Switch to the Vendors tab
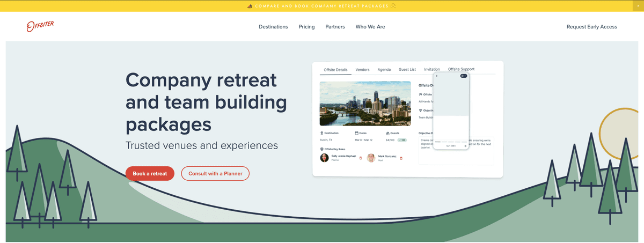 click(x=362, y=70)
